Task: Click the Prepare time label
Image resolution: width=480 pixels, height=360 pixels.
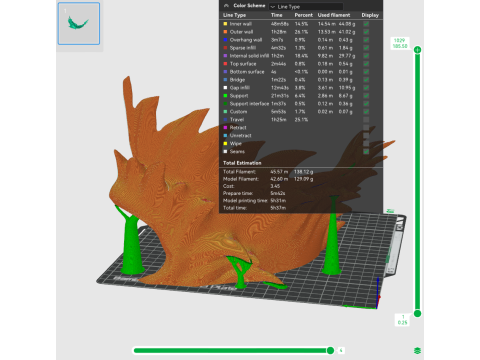Action: 238,194
